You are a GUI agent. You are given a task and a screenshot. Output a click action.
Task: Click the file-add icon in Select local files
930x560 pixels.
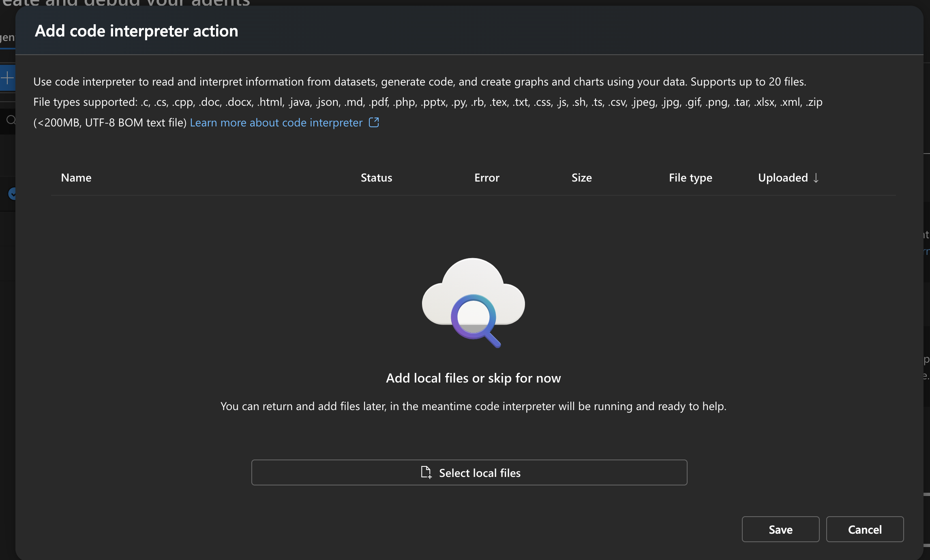(426, 472)
